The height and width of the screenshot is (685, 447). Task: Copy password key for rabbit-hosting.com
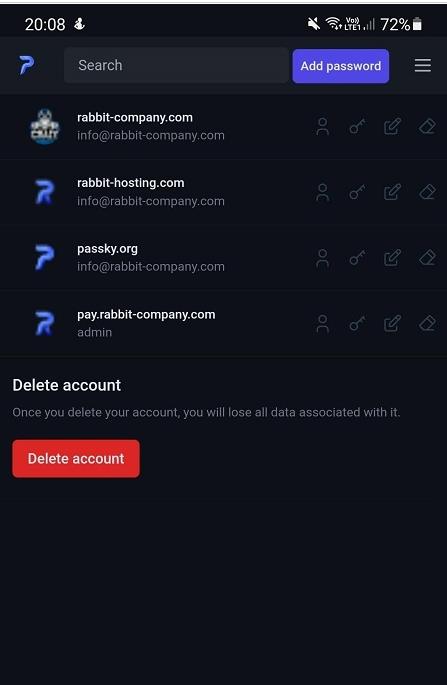[357, 192]
